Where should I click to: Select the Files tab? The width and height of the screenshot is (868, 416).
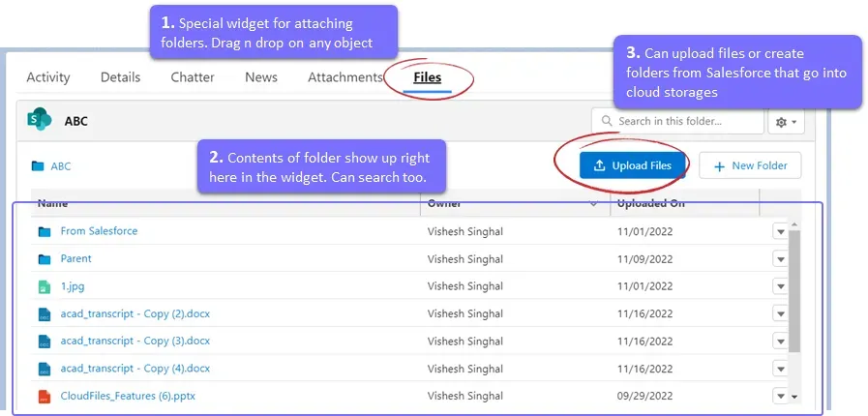428,77
